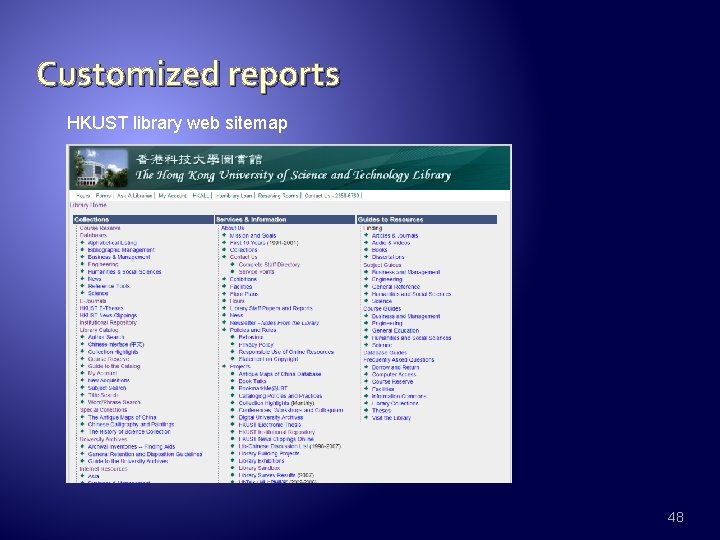Screen dimensions: 720x540
Task: Open About Us under Services & Information
Action: tap(232, 228)
